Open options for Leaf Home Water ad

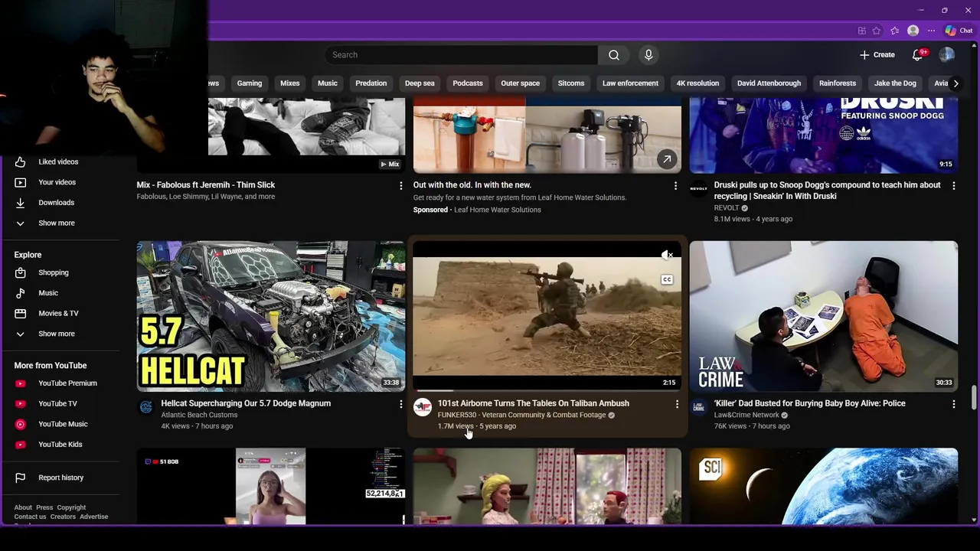[675, 186]
